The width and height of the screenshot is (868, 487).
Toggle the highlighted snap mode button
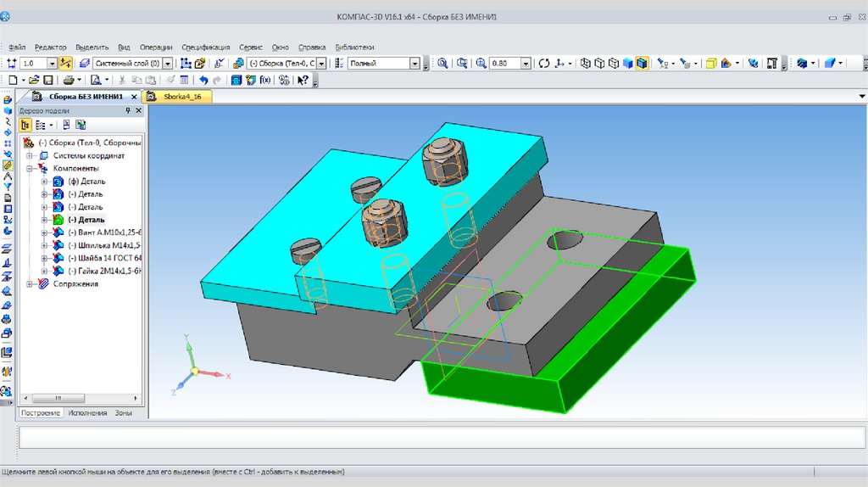[x=65, y=63]
